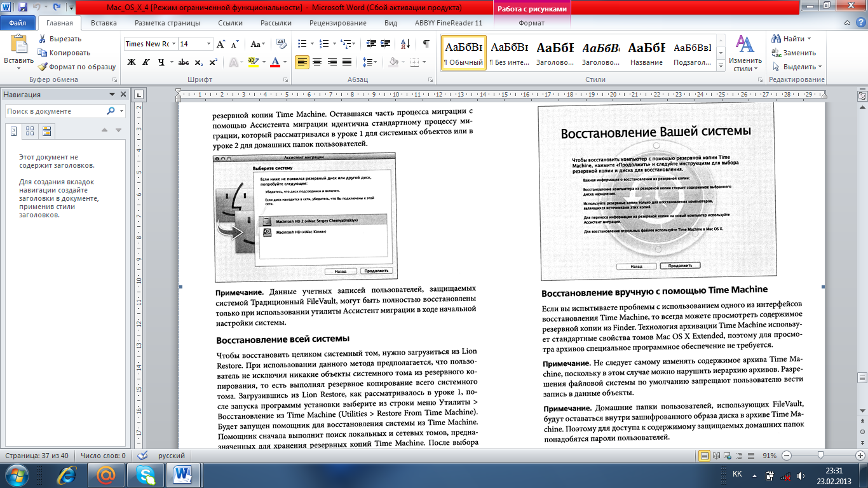Apply bulleted list
Viewport: 868px width, 488px height.
coord(302,44)
